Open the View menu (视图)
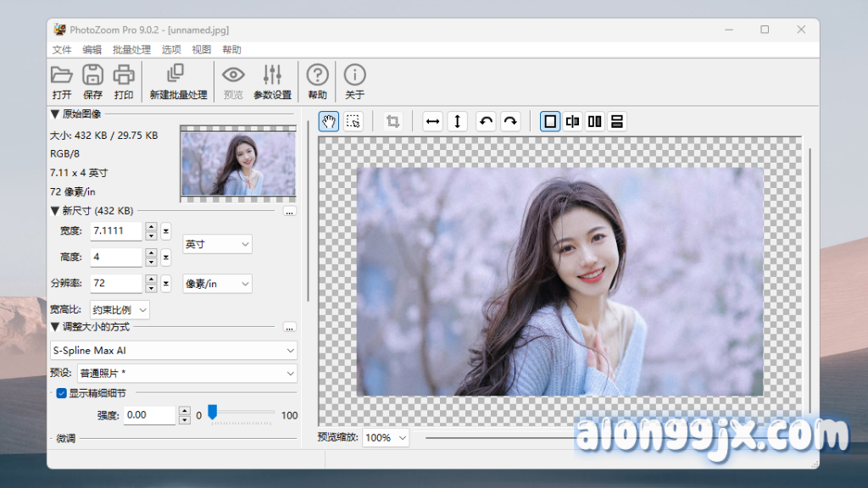868x488 pixels. pyautogui.click(x=201, y=50)
